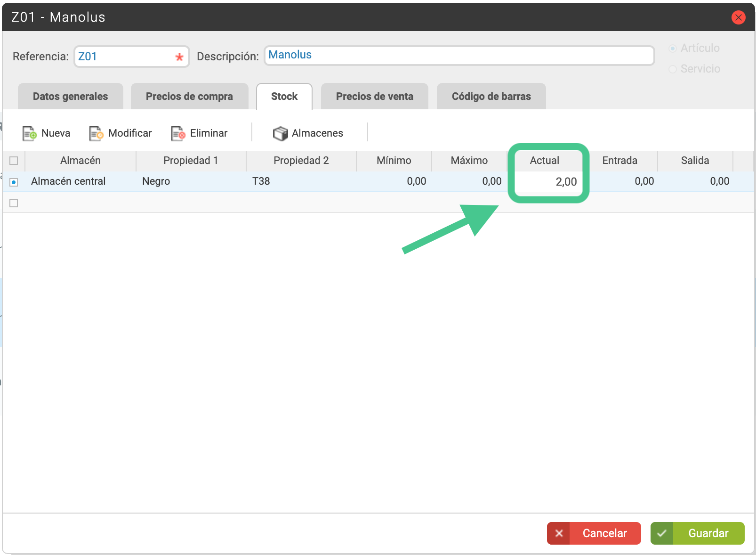Select the Servicio radio option
The width and height of the screenshot is (756, 555).
tap(673, 69)
